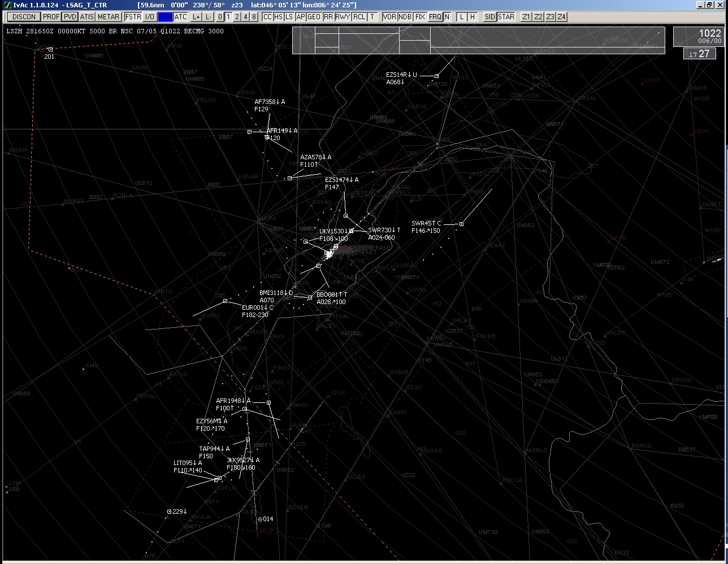The image size is (728, 564).
Task: Toggle the RWY runway display
Action: 343,17
